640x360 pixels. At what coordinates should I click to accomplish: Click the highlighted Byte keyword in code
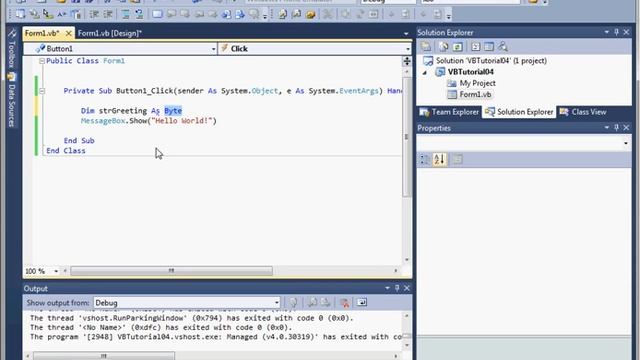tap(173, 111)
